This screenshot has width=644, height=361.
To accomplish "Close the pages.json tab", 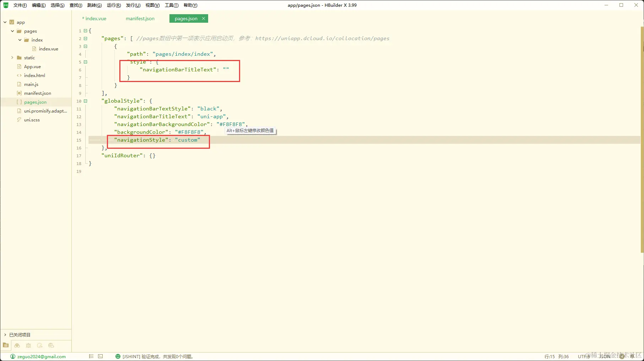I will [x=204, y=18].
